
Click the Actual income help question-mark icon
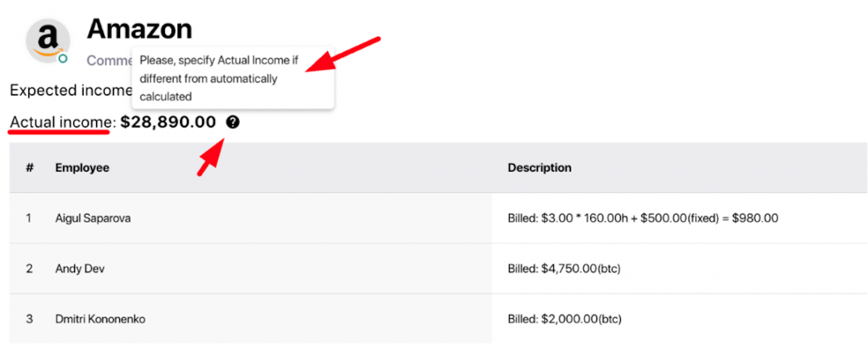[233, 122]
